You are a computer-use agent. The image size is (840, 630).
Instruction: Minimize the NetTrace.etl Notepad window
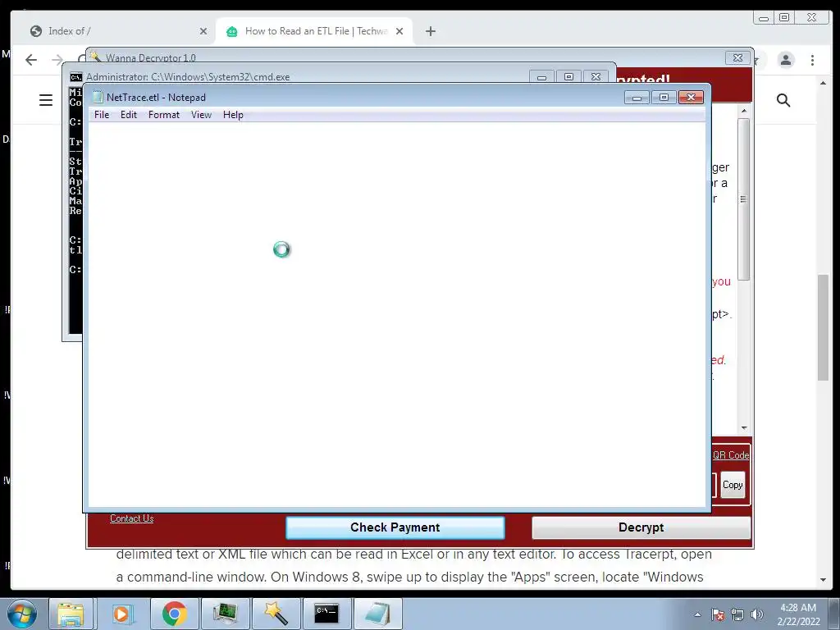(x=637, y=98)
